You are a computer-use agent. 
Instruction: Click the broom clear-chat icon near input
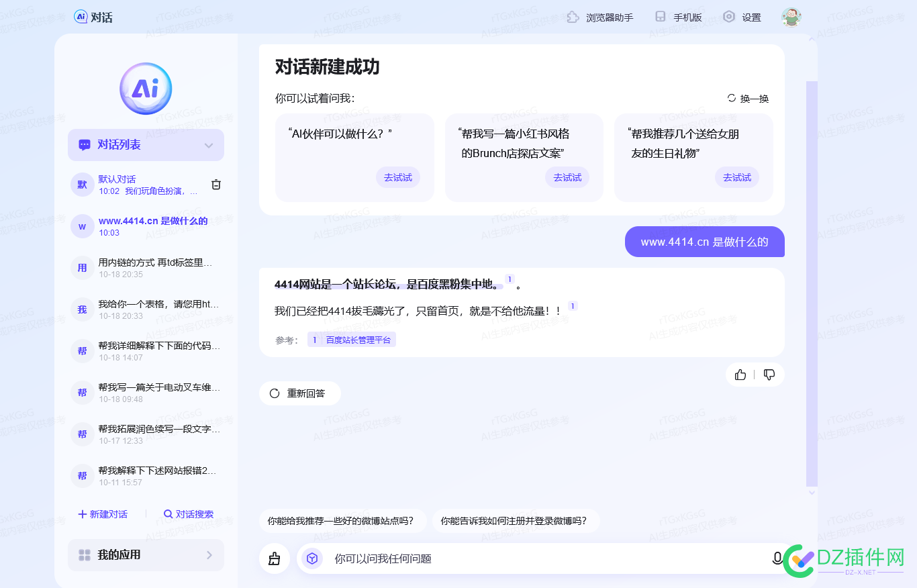click(274, 558)
